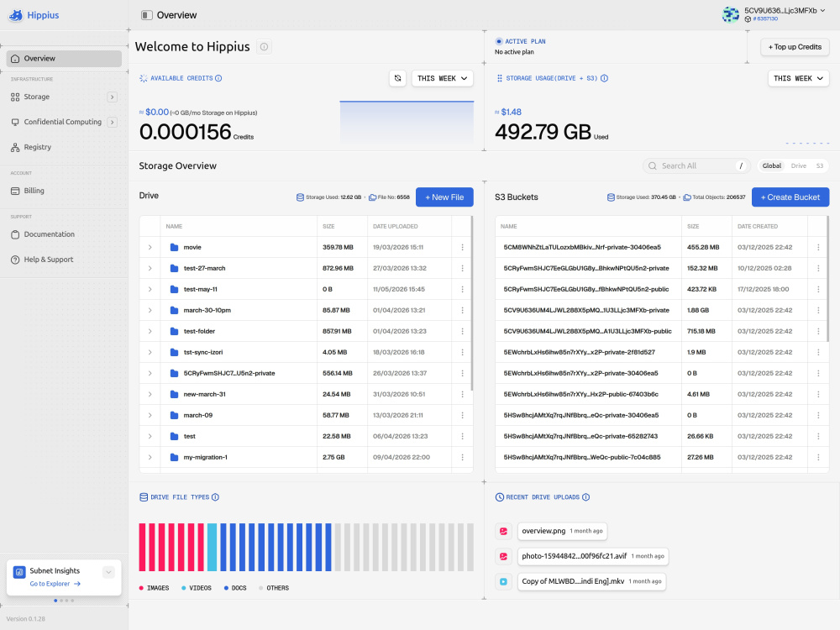
Task: Click the image icon beside the .avif upload
Action: pyautogui.click(x=503, y=556)
